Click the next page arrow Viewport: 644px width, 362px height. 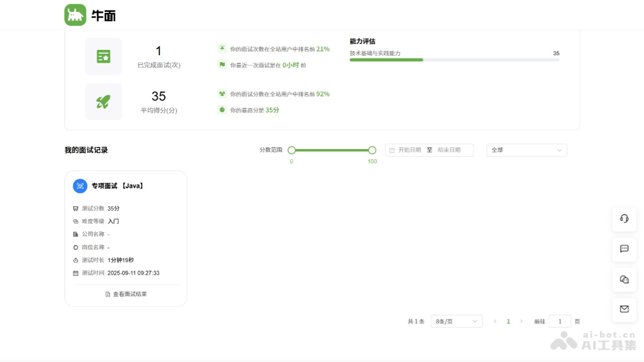[521, 321]
